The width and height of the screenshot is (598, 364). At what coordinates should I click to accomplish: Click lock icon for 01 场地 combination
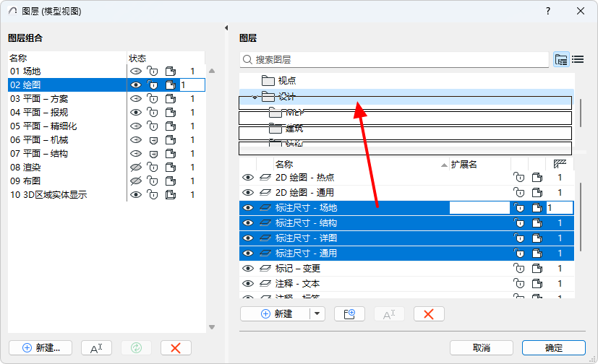click(153, 71)
